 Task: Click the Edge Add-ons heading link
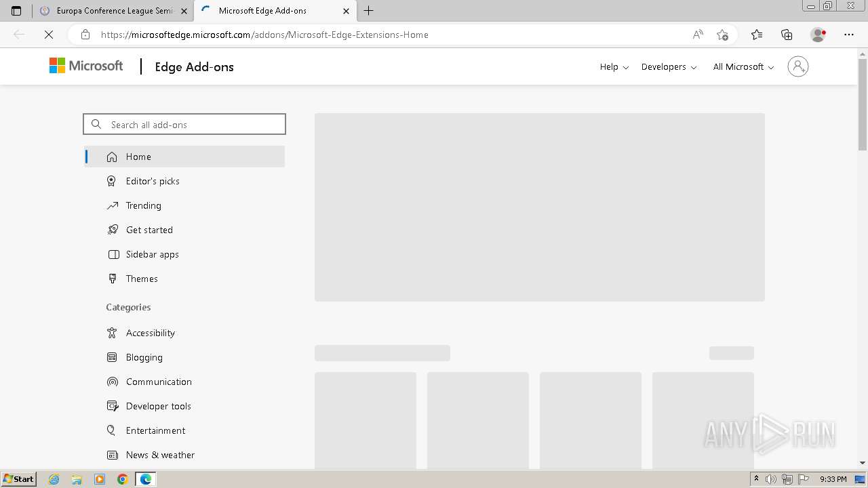pos(194,66)
